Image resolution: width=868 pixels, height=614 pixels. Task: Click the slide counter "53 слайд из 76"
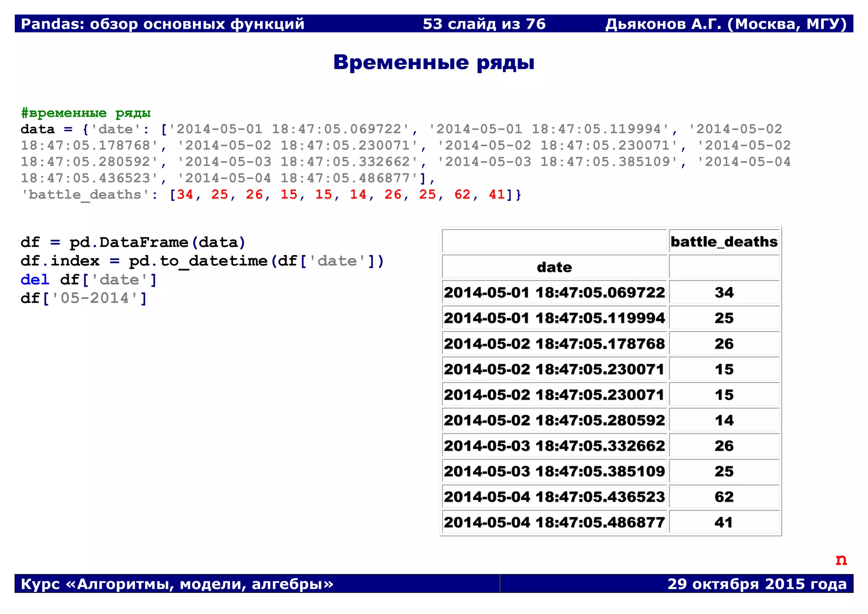coord(484,24)
